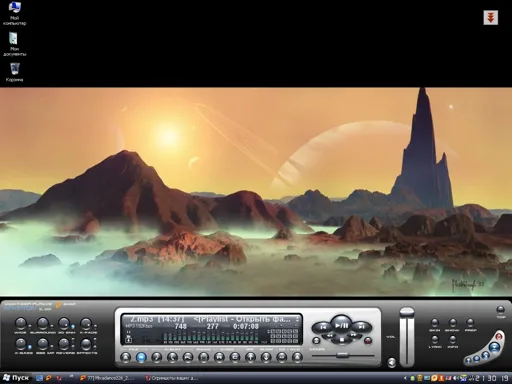Viewport: 512px width, 384px height.
Task: Click the large blue button in corner cluster
Action: 494,347
